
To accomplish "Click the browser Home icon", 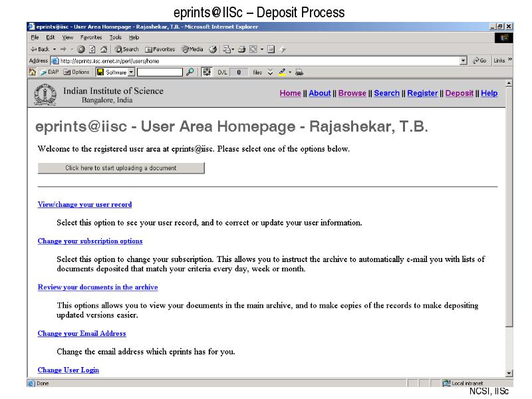I will [x=104, y=49].
